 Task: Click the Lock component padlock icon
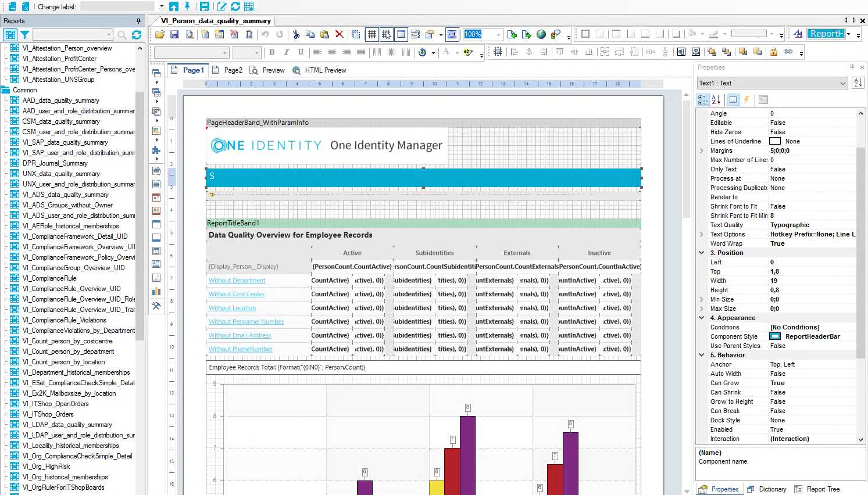point(773,52)
